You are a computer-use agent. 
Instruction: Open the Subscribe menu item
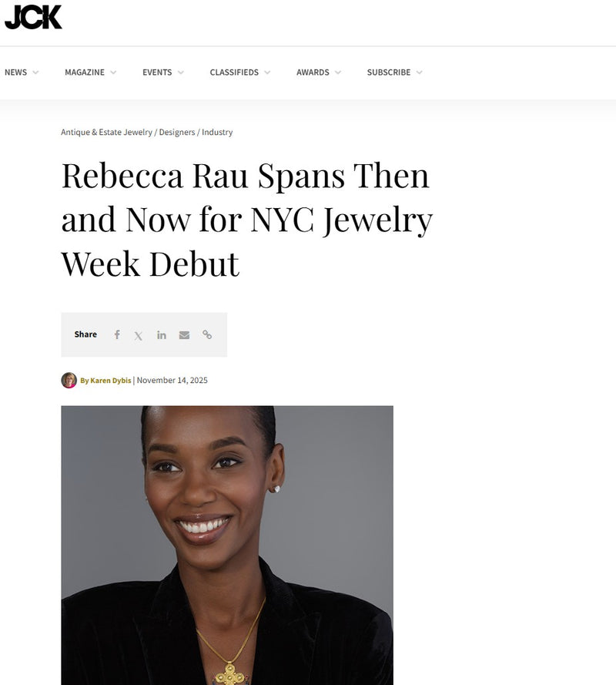pos(388,72)
